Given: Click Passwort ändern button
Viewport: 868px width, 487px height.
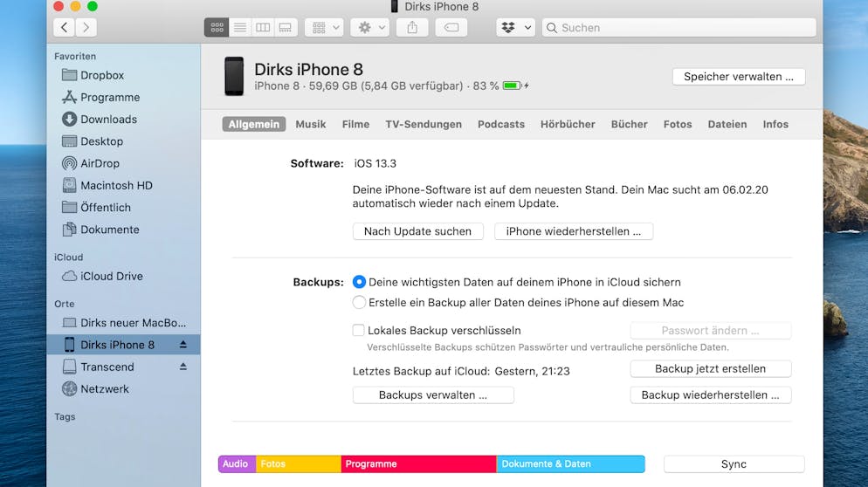Looking at the screenshot, I should (x=711, y=331).
